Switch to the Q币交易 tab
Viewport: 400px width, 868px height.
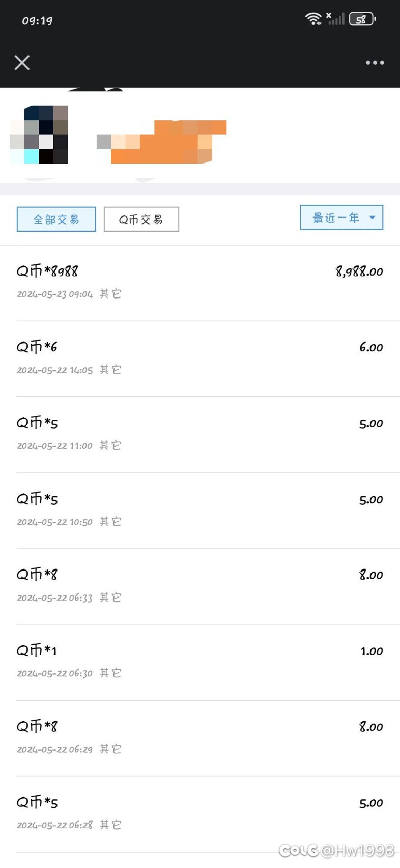141,220
